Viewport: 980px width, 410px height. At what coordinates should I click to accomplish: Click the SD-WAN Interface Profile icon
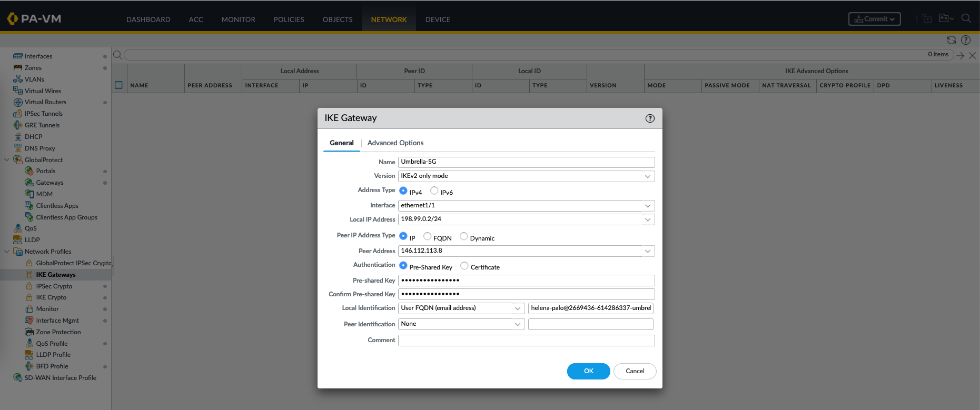tap(18, 378)
